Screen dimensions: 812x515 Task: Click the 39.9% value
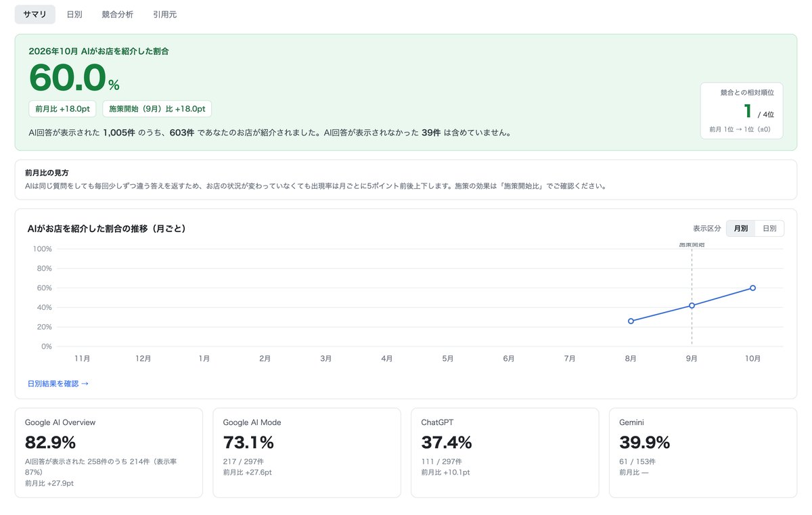click(x=645, y=443)
